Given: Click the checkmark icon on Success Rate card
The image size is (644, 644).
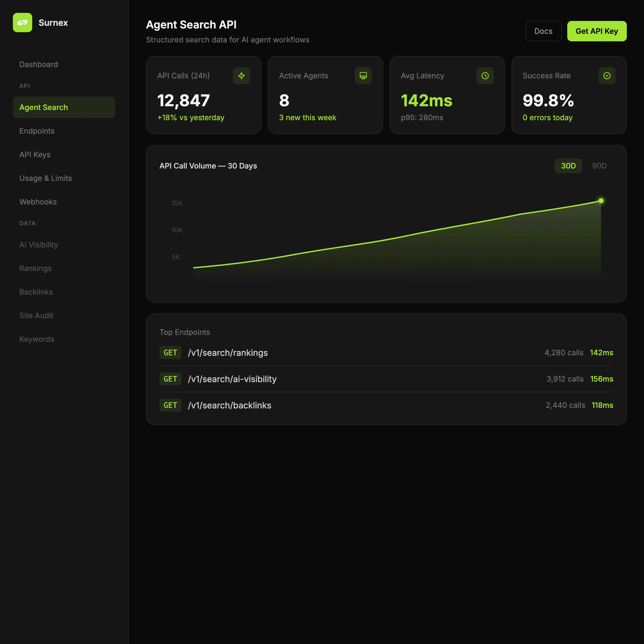Looking at the screenshot, I should [x=607, y=76].
